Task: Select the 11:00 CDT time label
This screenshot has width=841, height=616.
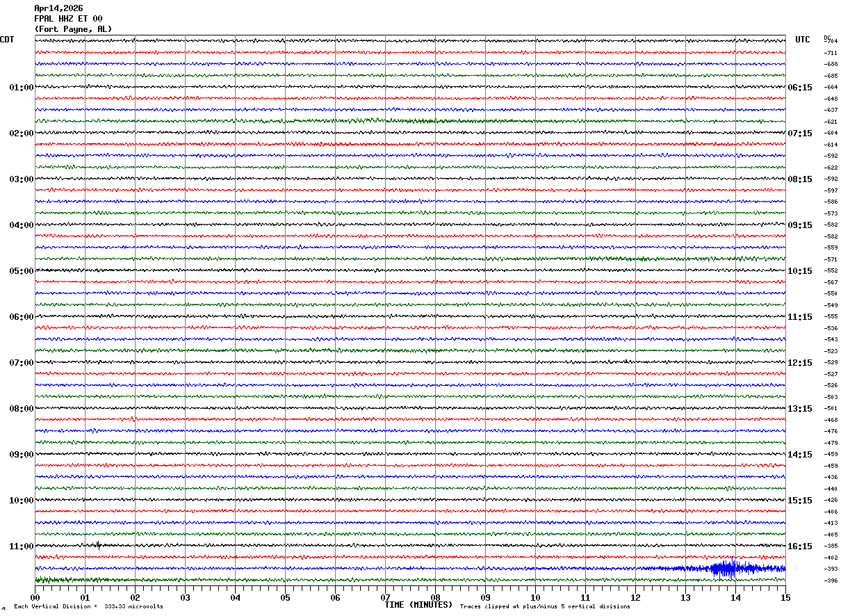Action: pyautogui.click(x=21, y=546)
